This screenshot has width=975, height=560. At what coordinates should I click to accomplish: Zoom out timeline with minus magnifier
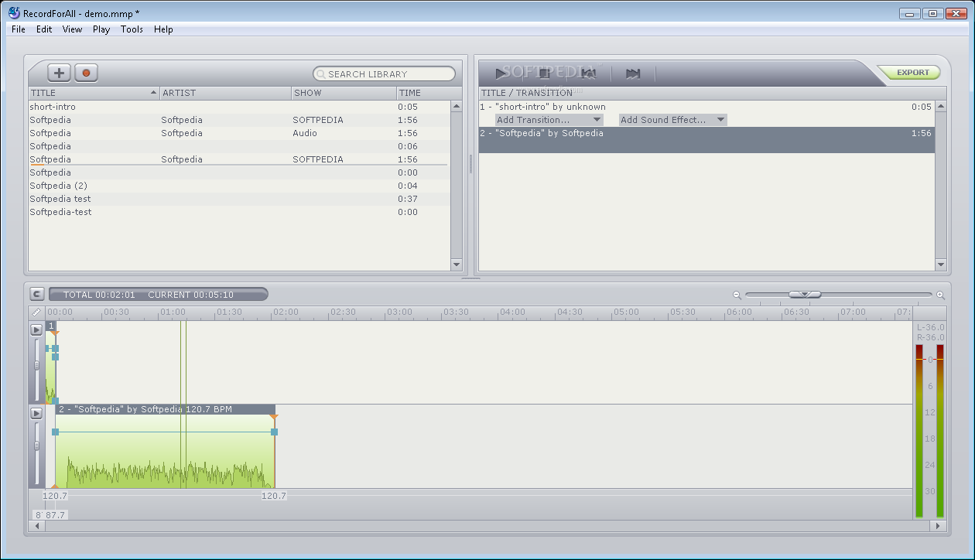coord(737,295)
